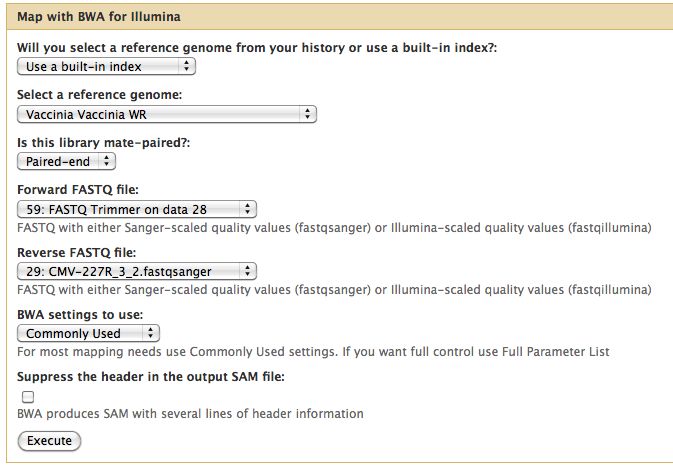Screen dimensions: 673x468
Task: Click the "BWA produces SAM" help text
Action: (x=190, y=413)
